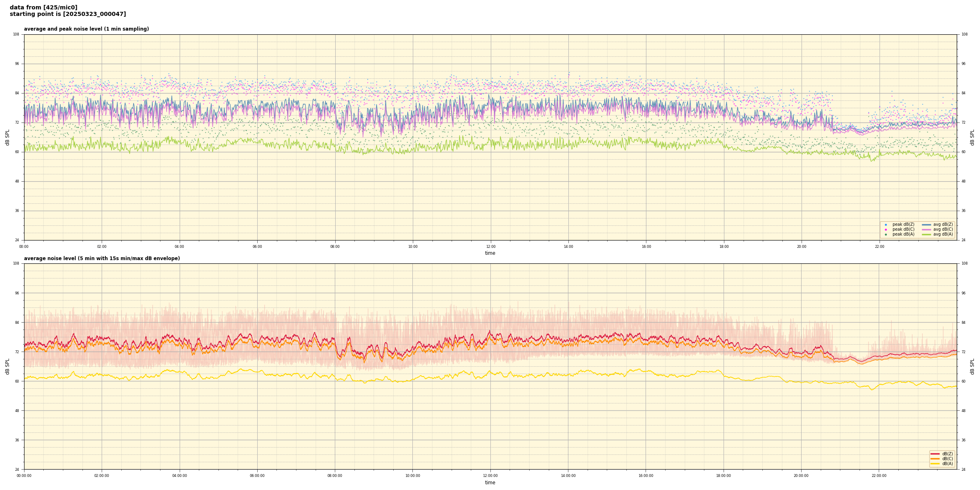Click the 'time' label under top chart
The width and height of the screenshot is (980, 490).
click(x=490, y=253)
